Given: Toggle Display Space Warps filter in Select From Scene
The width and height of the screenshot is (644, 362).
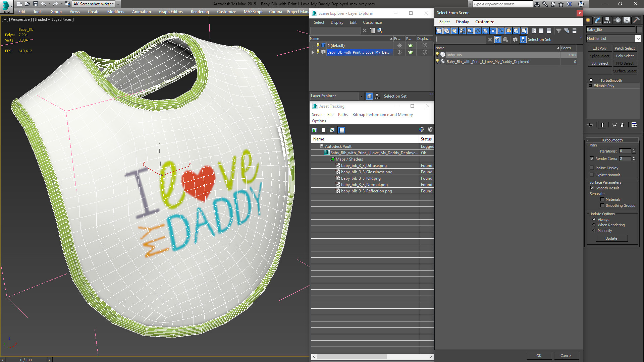Looking at the screenshot, I should [x=478, y=31].
